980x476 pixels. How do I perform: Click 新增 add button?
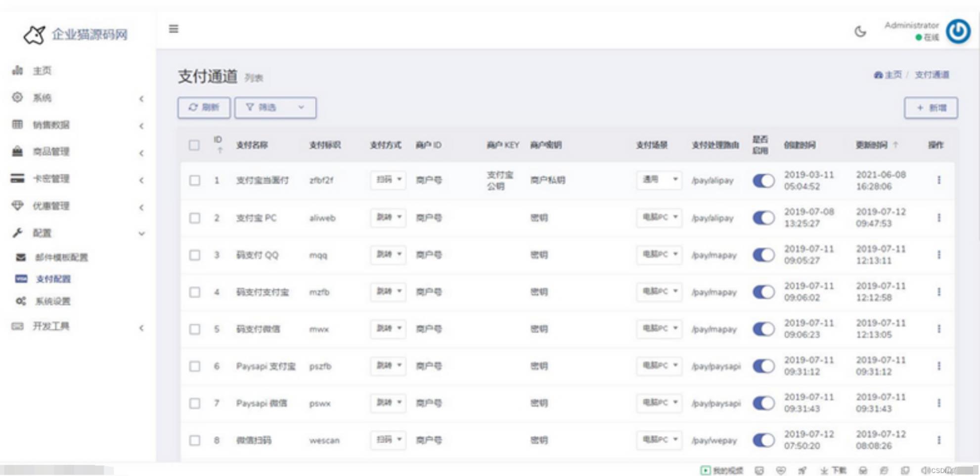pos(931,108)
